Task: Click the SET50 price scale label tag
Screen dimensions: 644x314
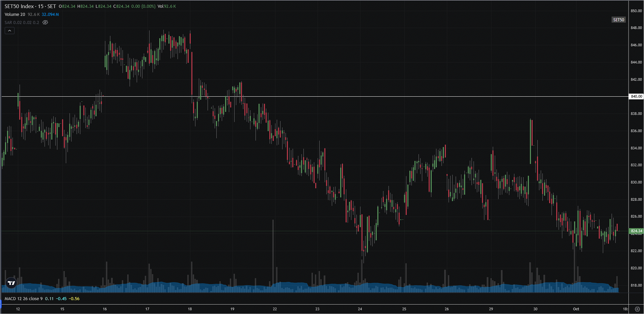Action: 618,20
